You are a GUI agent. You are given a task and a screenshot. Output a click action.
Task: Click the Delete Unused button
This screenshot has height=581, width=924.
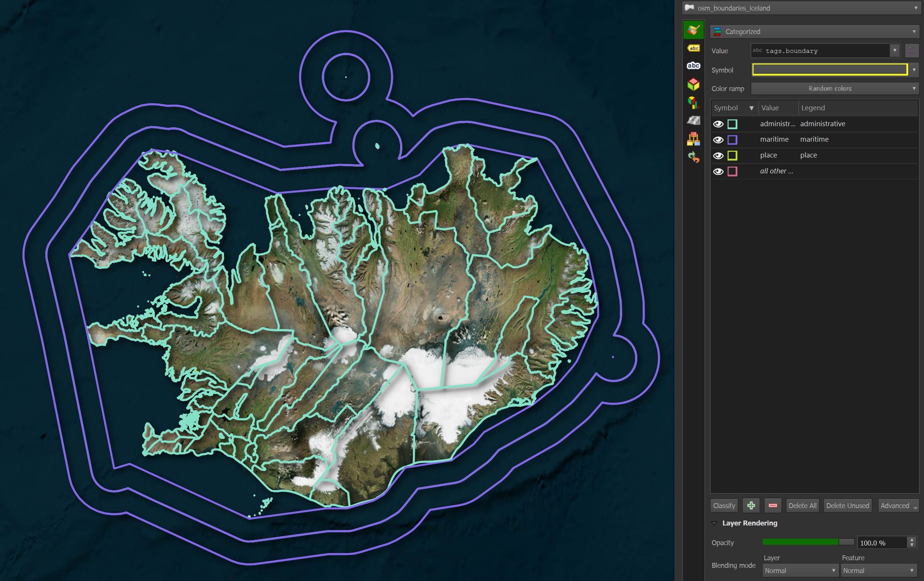pos(847,505)
